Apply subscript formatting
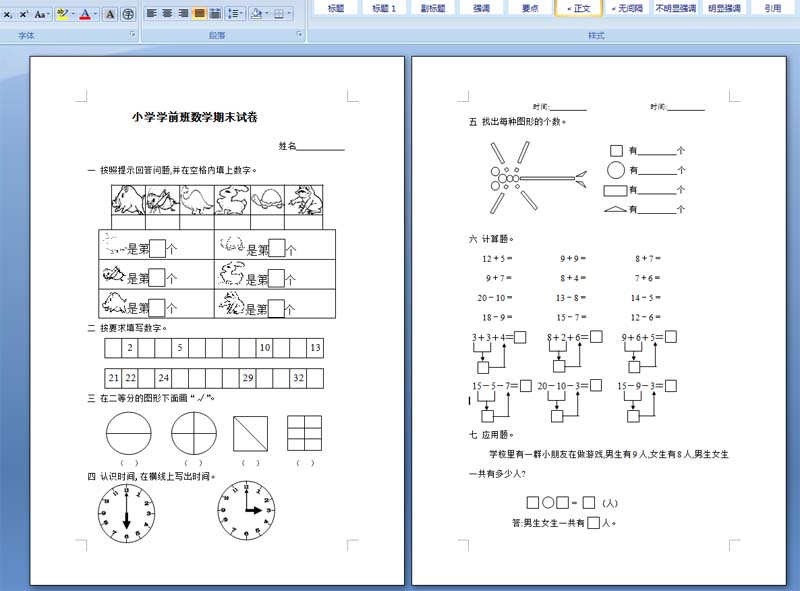The image size is (800, 591). [x=8, y=14]
